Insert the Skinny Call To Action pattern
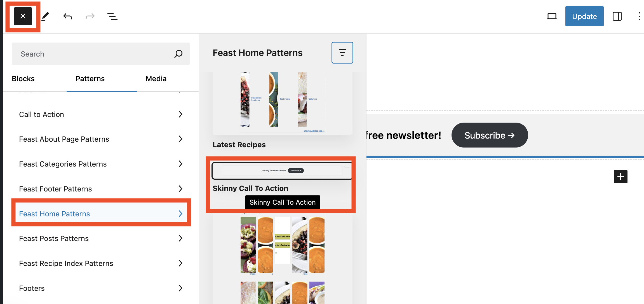644x304 pixels. click(x=281, y=171)
